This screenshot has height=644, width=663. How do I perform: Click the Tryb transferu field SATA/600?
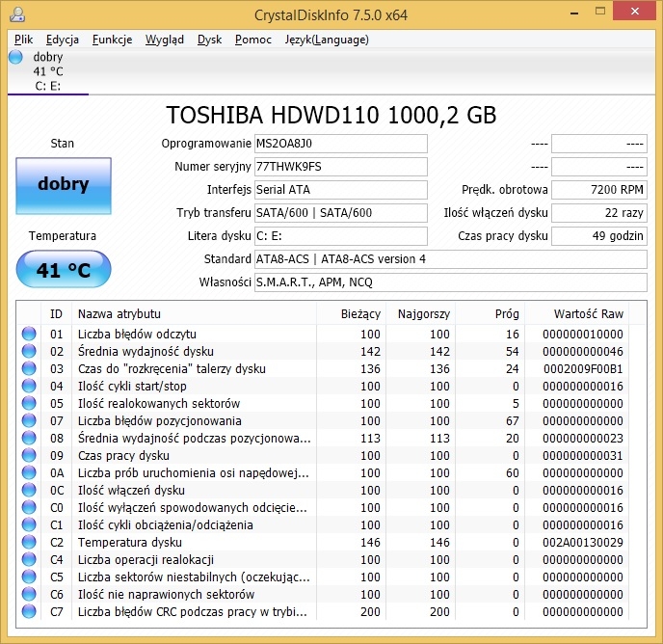341,213
